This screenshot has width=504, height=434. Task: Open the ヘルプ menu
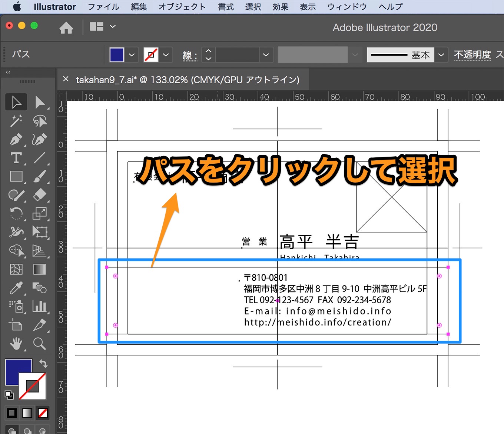pyautogui.click(x=391, y=7)
